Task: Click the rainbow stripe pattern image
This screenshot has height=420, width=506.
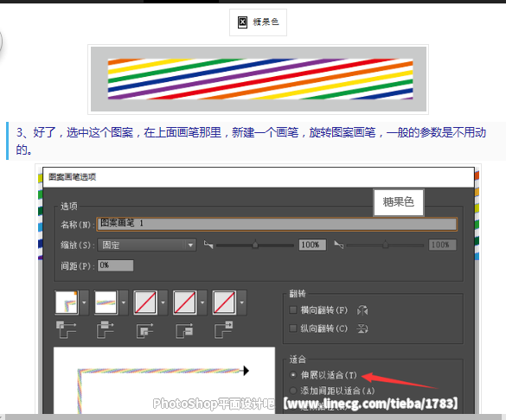Action: [x=258, y=80]
